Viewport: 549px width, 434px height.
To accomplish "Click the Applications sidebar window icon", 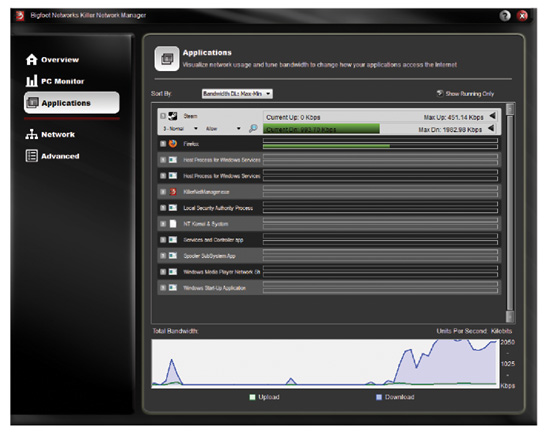I will 33,103.
